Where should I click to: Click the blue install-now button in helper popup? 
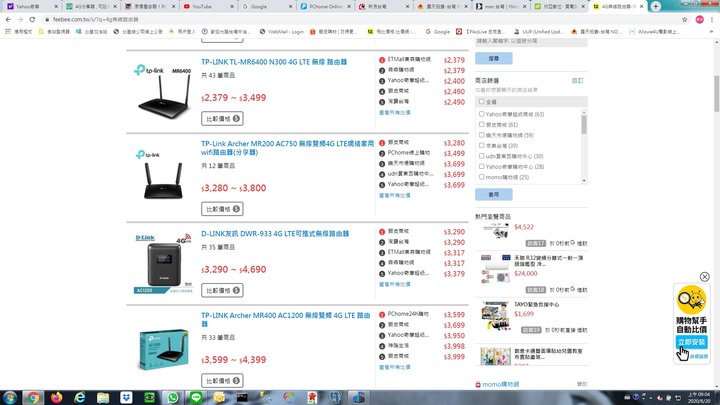(692, 342)
